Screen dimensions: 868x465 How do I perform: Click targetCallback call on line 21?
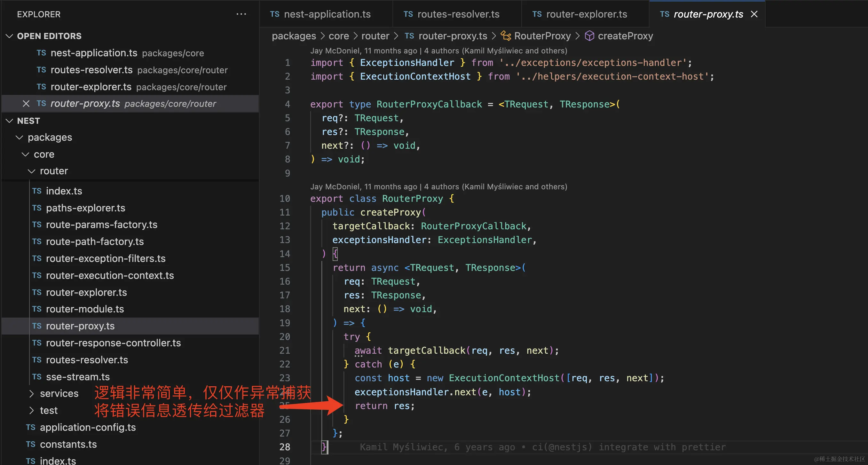point(427,351)
